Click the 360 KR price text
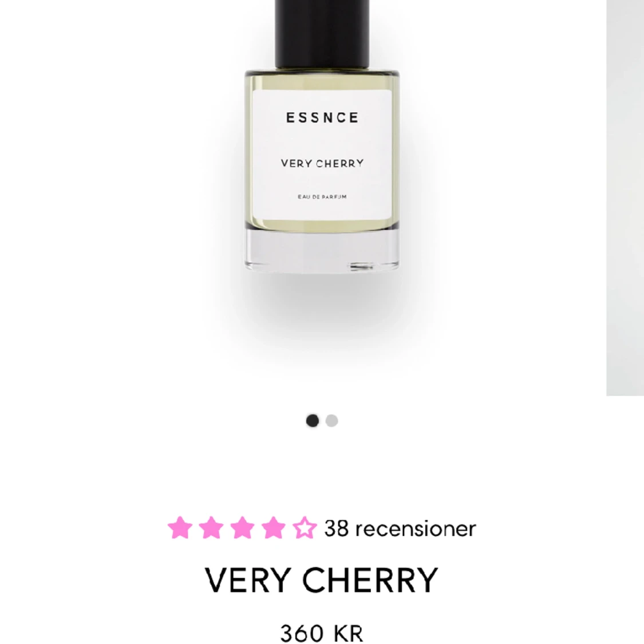The image size is (644, 644). [x=322, y=633]
